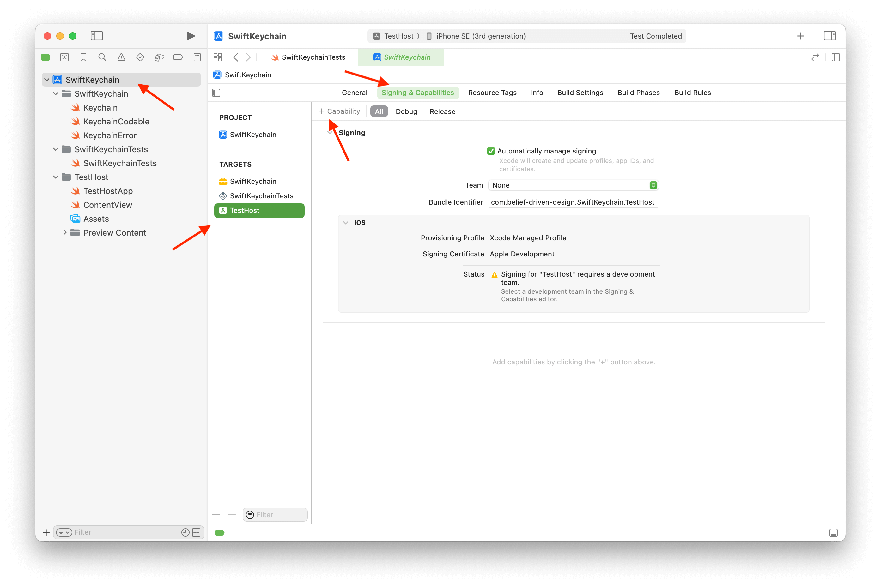Click the back navigation arrow icon
This screenshot has width=881, height=588.
coord(238,58)
